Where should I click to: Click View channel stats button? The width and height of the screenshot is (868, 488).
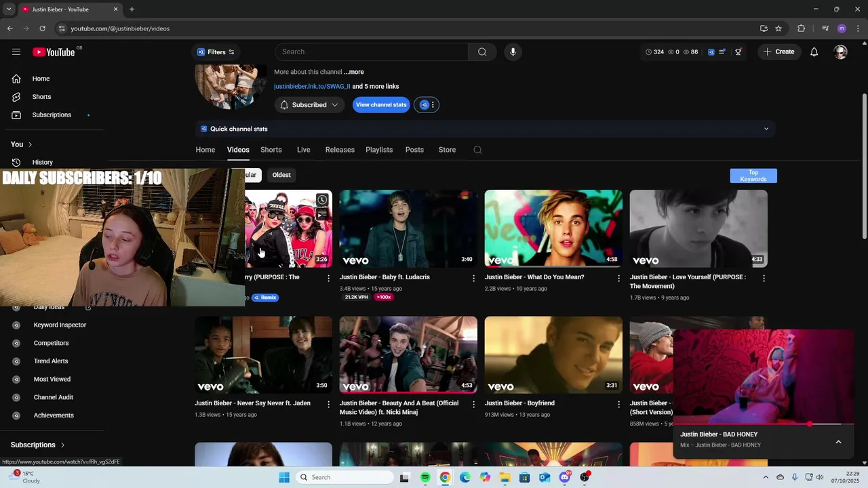point(381,105)
